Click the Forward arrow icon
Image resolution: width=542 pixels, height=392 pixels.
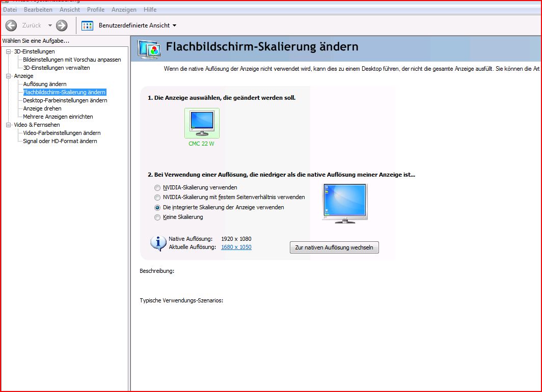pos(62,25)
